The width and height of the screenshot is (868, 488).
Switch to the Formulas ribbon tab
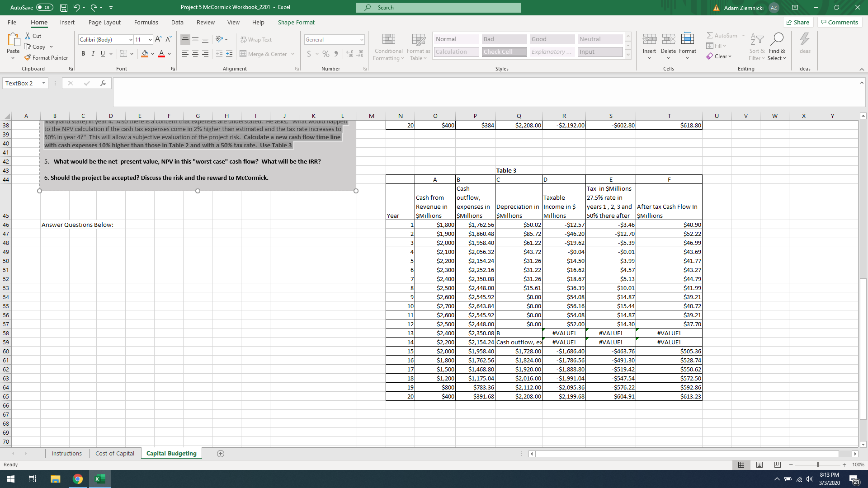(x=146, y=22)
